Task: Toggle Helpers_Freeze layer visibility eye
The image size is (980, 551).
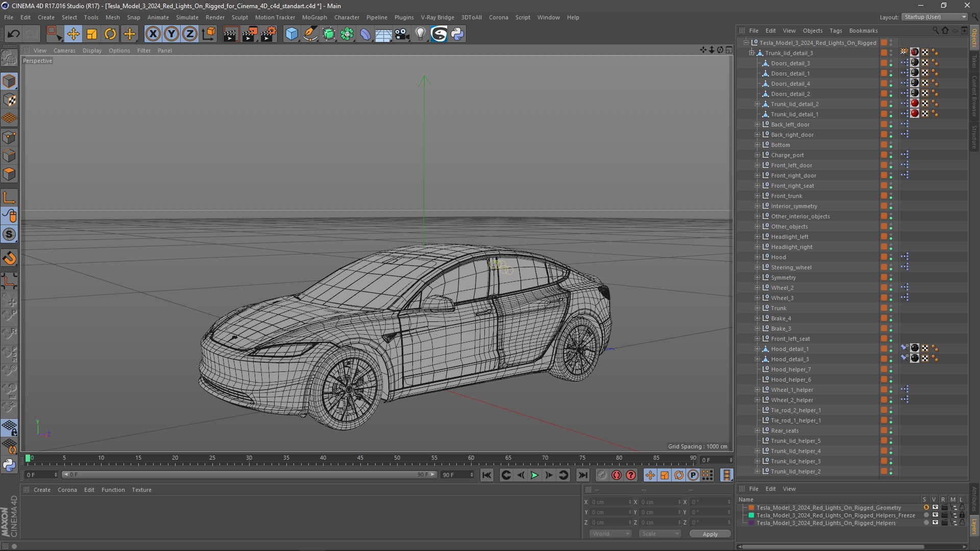Action: coord(935,515)
